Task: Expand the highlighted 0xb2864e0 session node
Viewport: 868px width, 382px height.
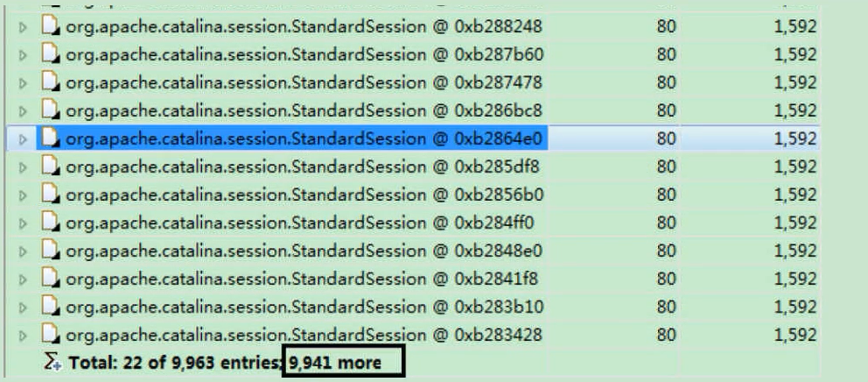Action: 23,138
